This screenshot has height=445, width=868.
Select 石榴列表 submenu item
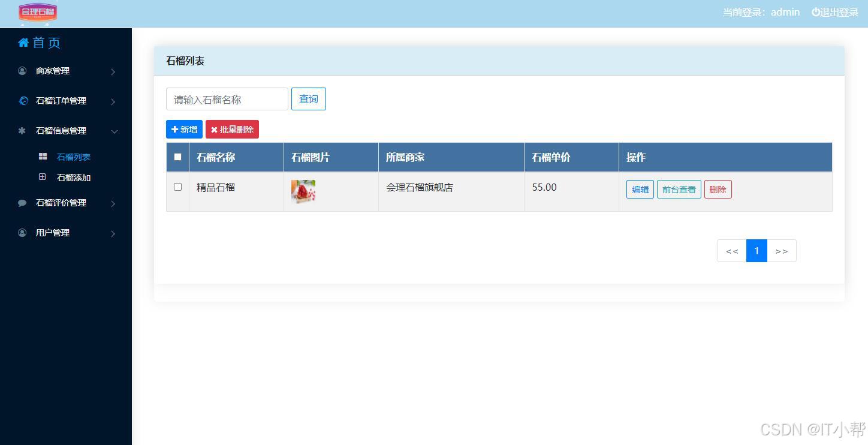(x=74, y=157)
